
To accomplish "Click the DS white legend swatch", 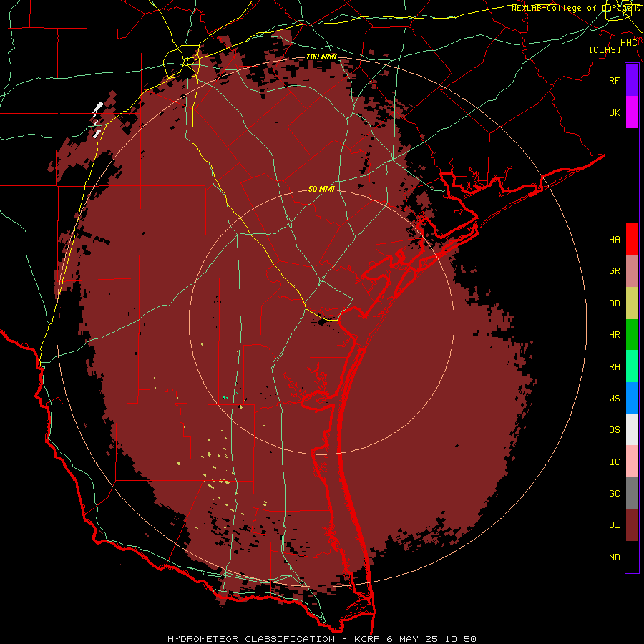I will 632,429.
